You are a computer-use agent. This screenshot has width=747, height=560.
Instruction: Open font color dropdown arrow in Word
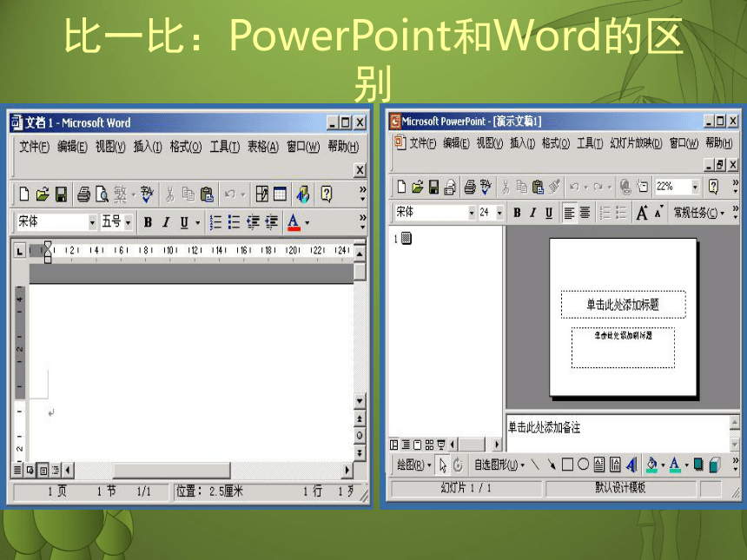point(307,222)
